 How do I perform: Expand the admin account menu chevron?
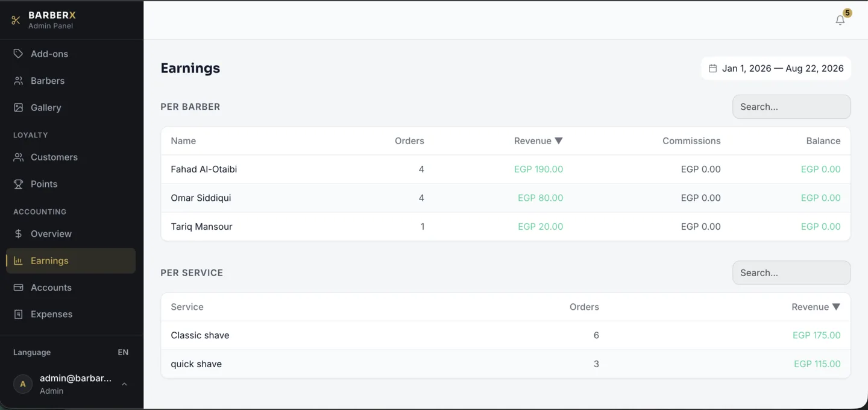pos(124,384)
